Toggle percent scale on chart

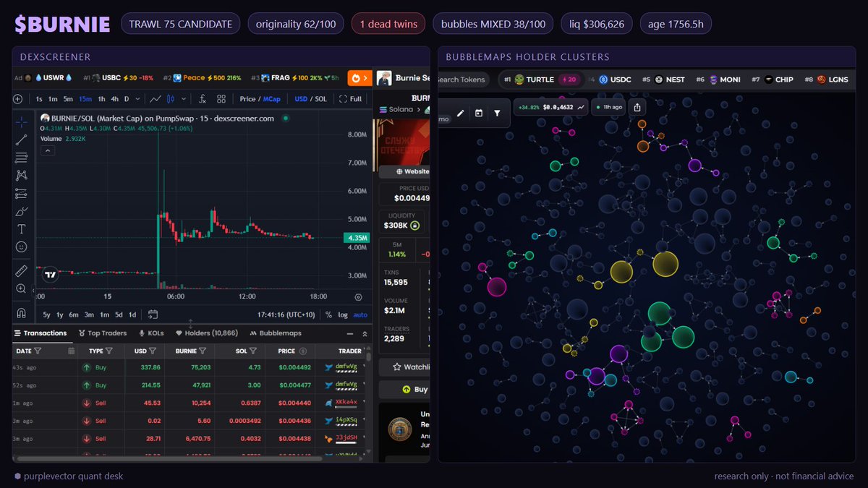[x=328, y=314]
